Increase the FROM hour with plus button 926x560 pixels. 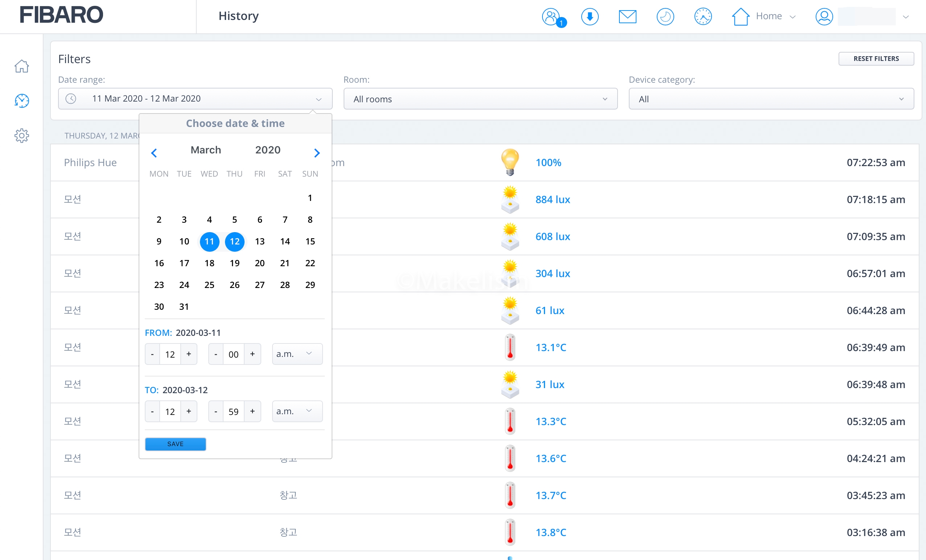click(x=189, y=354)
